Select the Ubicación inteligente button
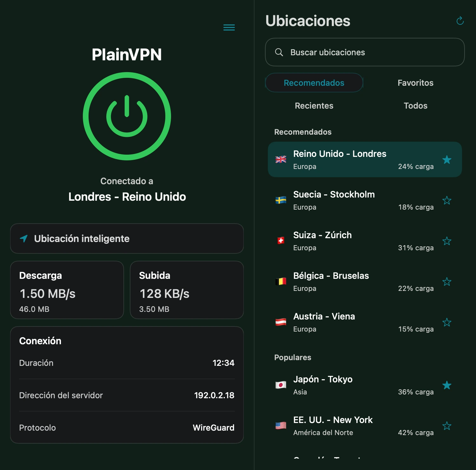The width and height of the screenshot is (476, 470). (127, 238)
